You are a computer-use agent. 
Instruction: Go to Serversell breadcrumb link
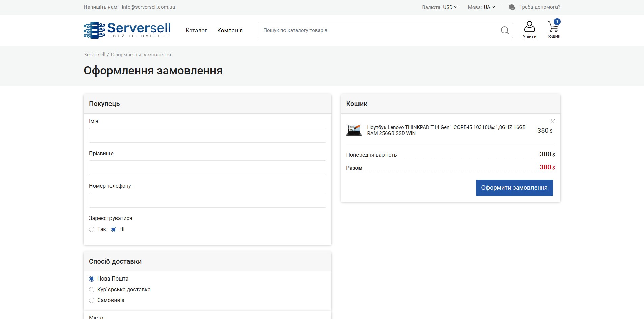[x=95, y=55]
